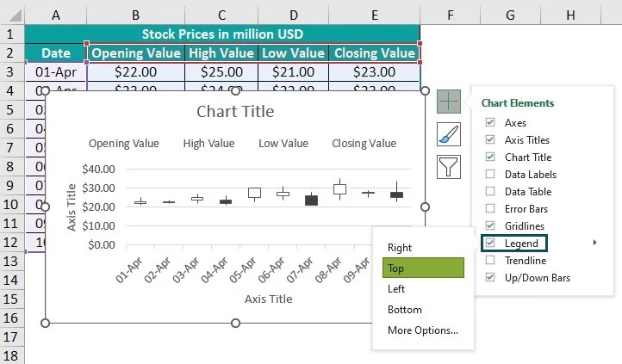
Task: Select column E header
Action: [x=375, y=15]
